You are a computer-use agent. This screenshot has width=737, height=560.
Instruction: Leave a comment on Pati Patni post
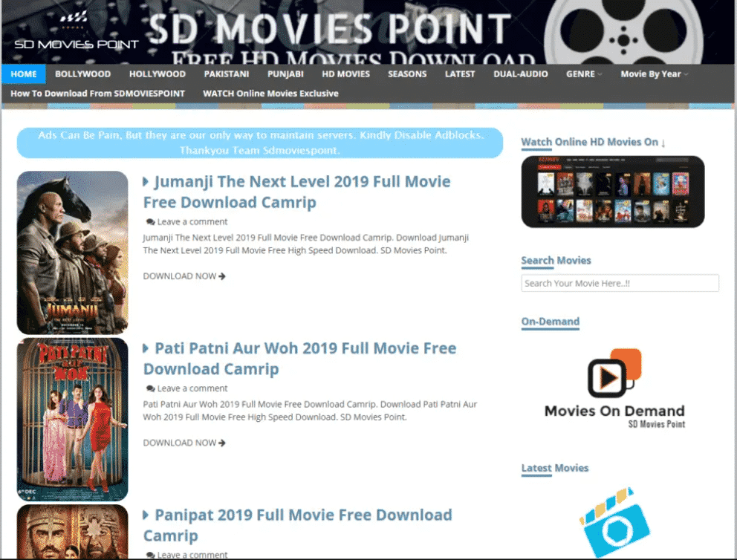(192, 388)
